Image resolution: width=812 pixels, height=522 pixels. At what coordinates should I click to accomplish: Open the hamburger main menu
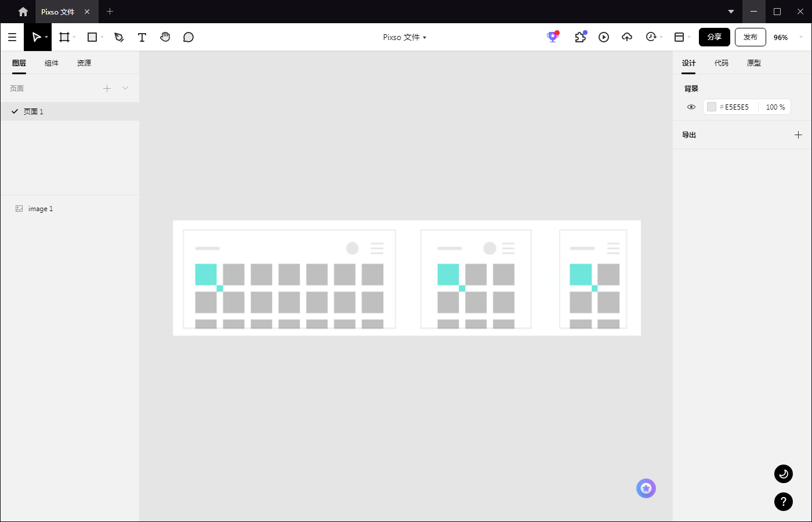pyautogui.click(x=12, y=37)
